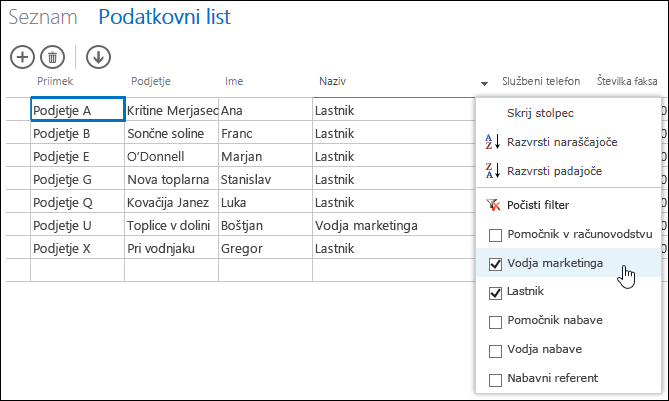
Task: Click the Pri vodnjaku cell
Action: tap(172, 247)
